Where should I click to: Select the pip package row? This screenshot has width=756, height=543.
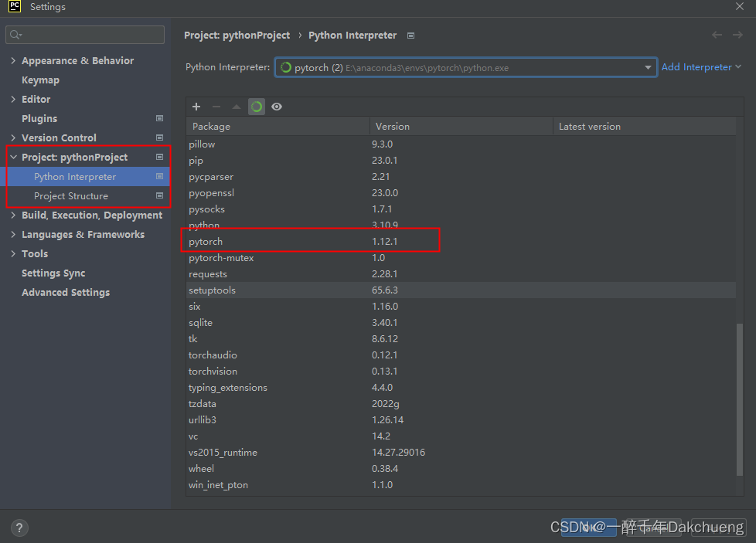click(461, 161)
